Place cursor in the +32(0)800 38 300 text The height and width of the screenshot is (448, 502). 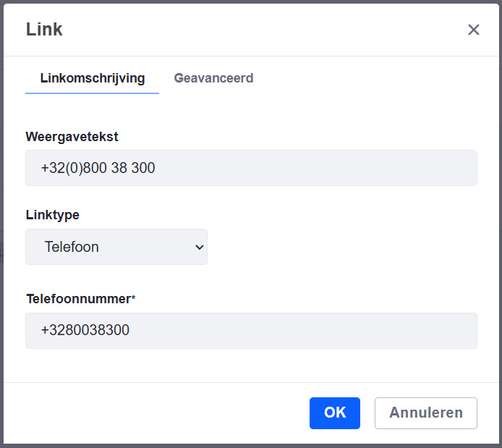98,169
